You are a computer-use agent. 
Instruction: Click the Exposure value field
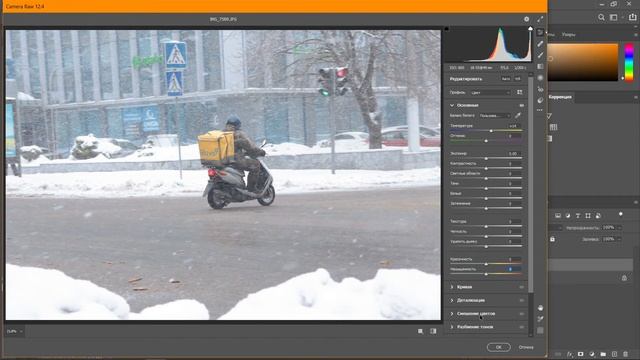point(513,153)
